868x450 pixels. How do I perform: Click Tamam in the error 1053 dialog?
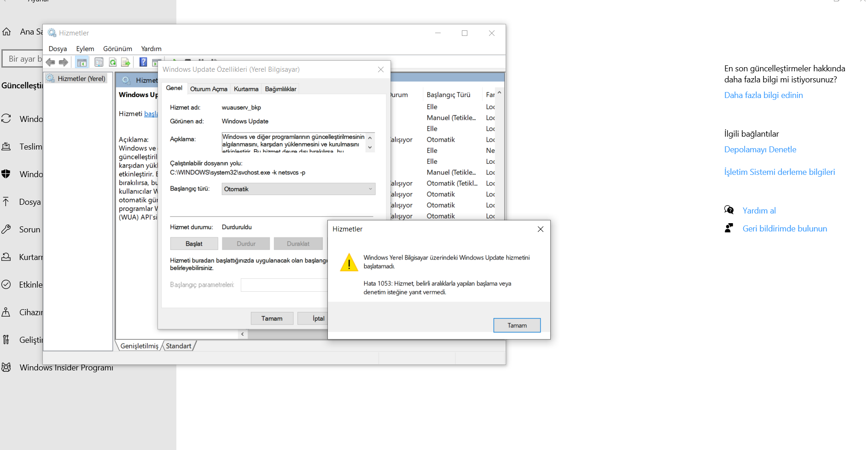[x=517, y=325]
